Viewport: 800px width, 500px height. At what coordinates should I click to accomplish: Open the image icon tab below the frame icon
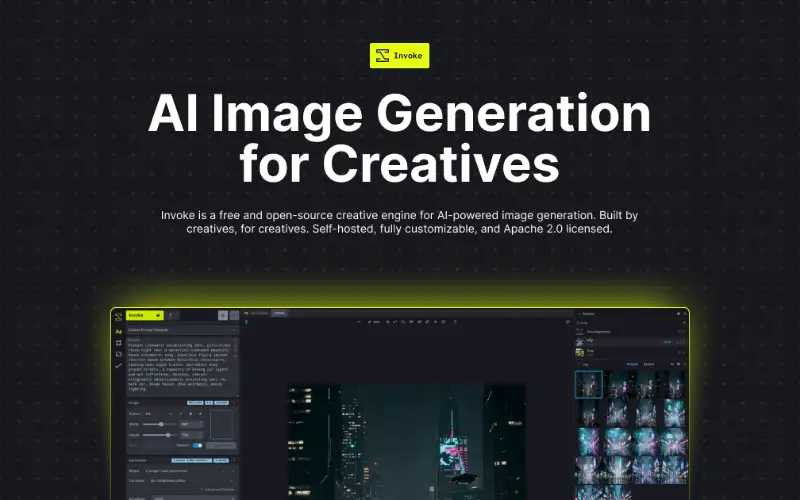coord(118,354)
